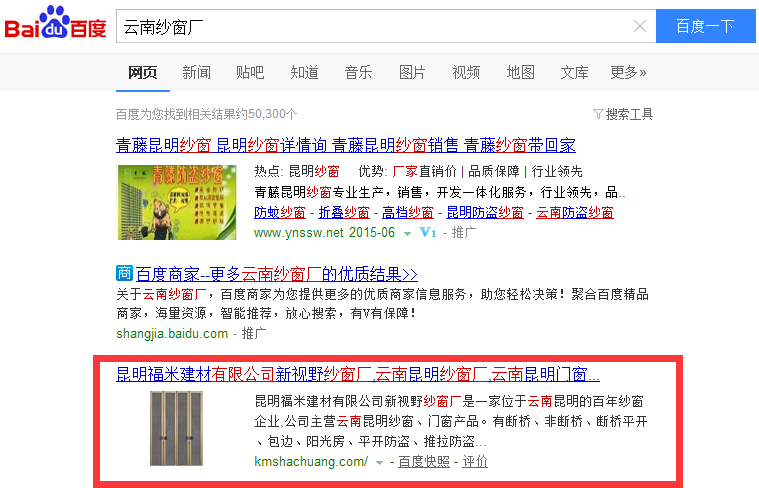The image size is (759, 488).
Task: Click the green 青藤 ad thumbnail image
Action: pyautogui.click(x=177, y=202)
